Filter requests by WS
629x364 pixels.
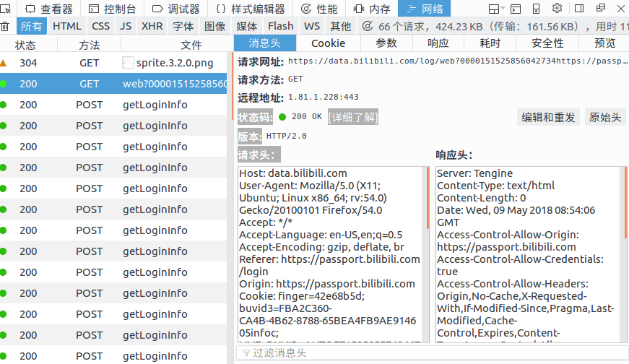pyautogui.click(x=312, y=27)
